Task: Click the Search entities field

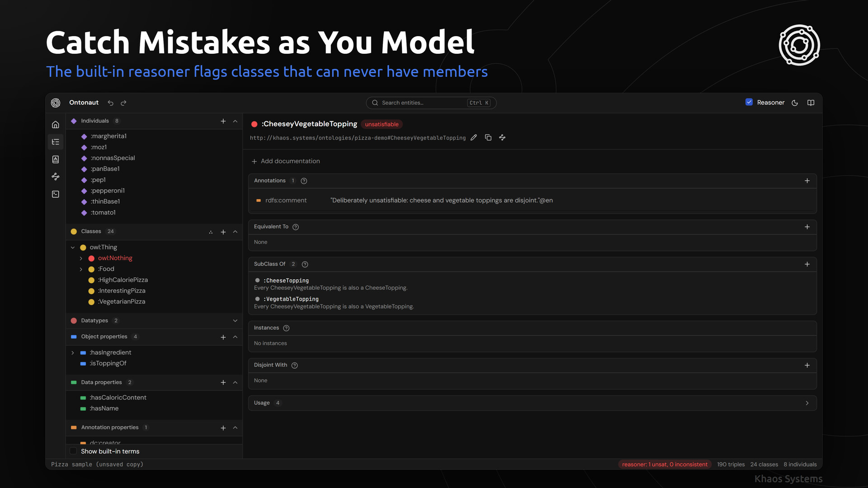Action: [x=431, y=103]
